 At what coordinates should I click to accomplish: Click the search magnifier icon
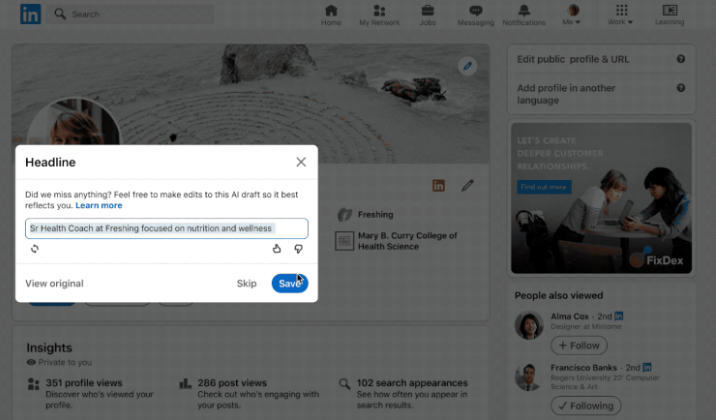[60, 14]
